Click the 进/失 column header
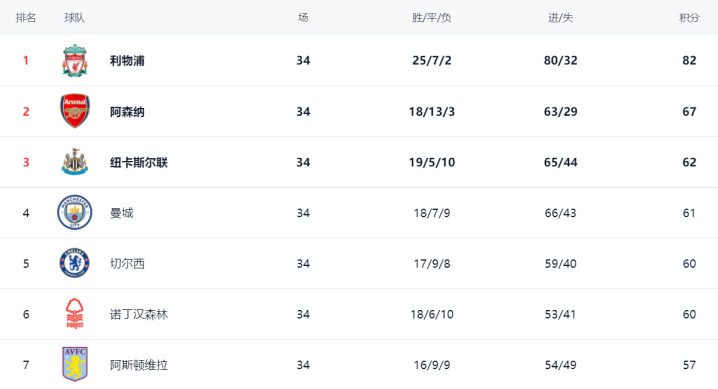718x389 pixels. 560,17
